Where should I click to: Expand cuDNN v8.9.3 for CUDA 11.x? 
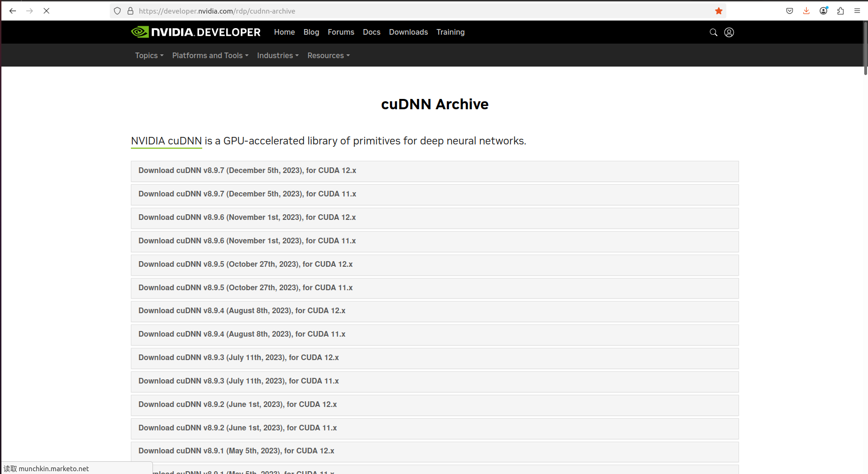click(x=434, y=382)
